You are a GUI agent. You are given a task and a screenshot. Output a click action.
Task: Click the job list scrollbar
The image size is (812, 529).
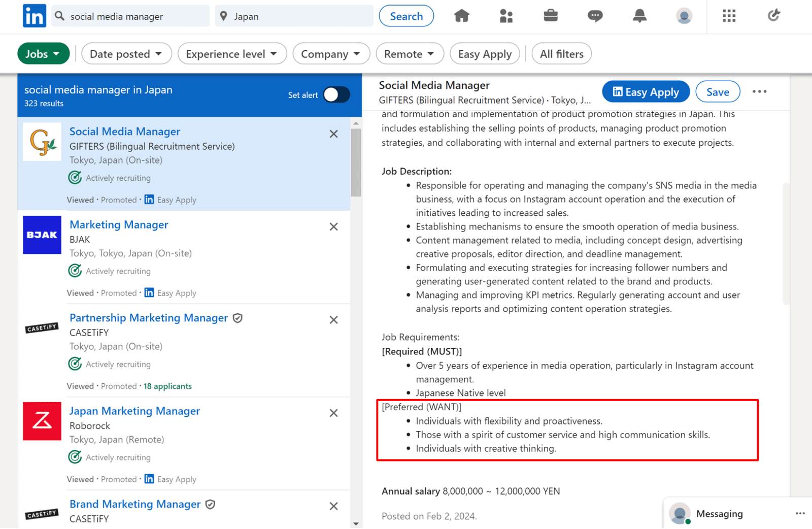(x=356, y=162)
